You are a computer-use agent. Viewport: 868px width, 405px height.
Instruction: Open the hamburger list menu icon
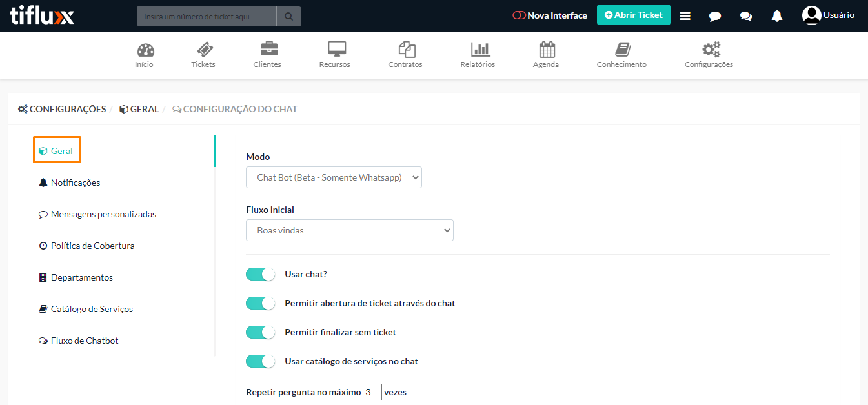point(685,16)
